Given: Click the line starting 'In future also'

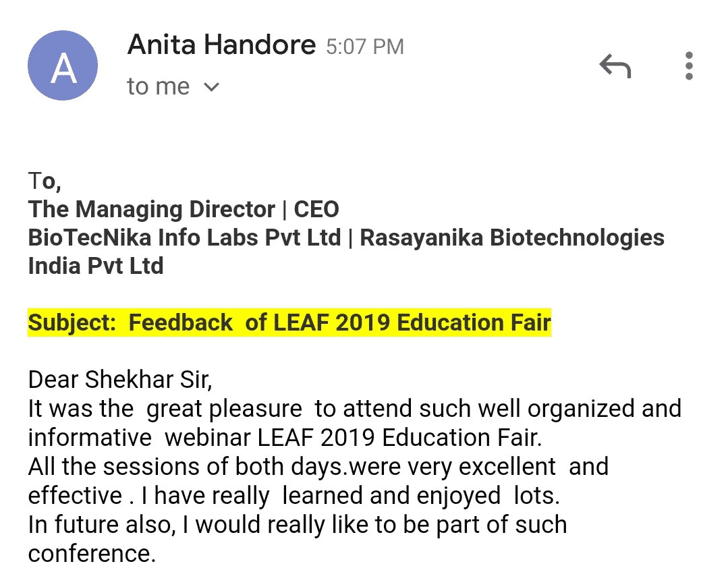Looking at the screenshot, I should (298, 525).
